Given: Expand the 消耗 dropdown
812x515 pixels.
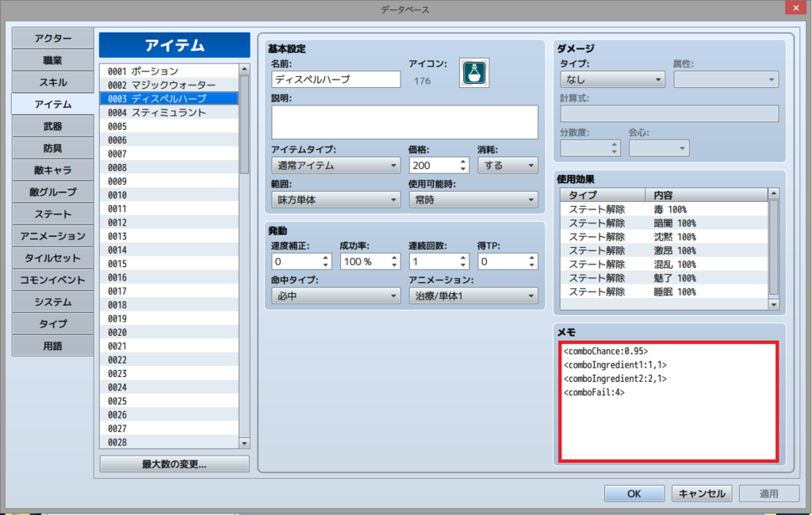Looking at the screenshot, I should pyautogui.click(x=507, y=166).
